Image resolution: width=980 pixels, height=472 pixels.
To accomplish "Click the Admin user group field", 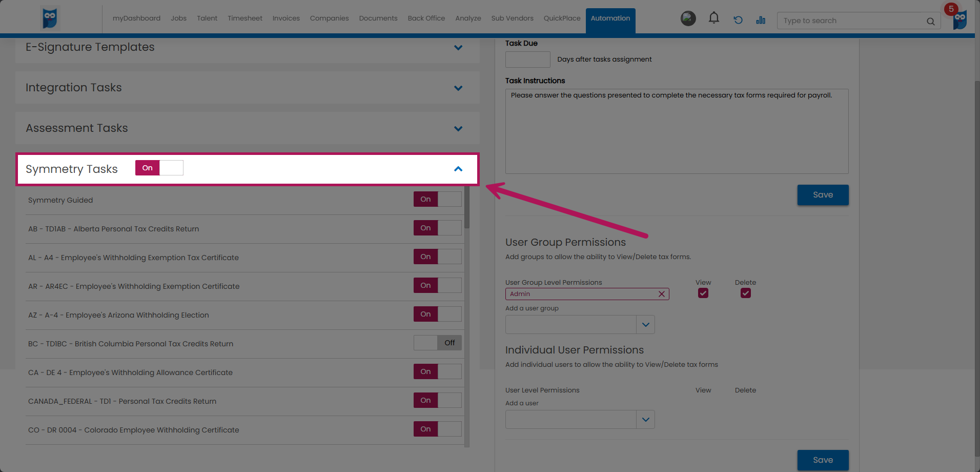I will (587, 294).
